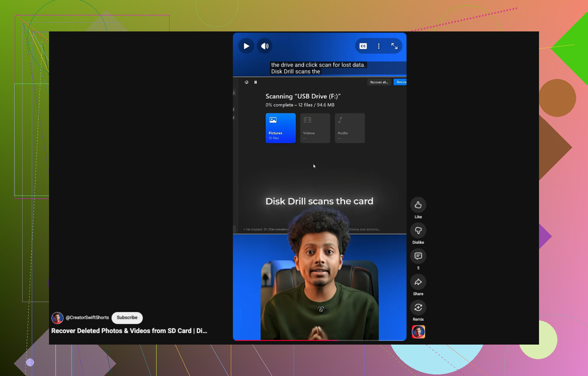This screenshot has width=588, height=376.
Task: Enter fullscreen using the expand arrows icon
Action: pos(394,46)
